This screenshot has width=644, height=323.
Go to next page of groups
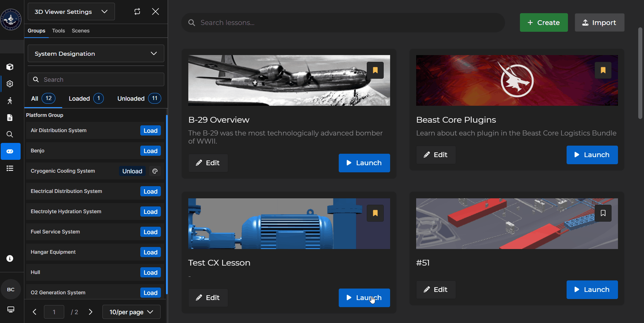(x=91, y=312)
